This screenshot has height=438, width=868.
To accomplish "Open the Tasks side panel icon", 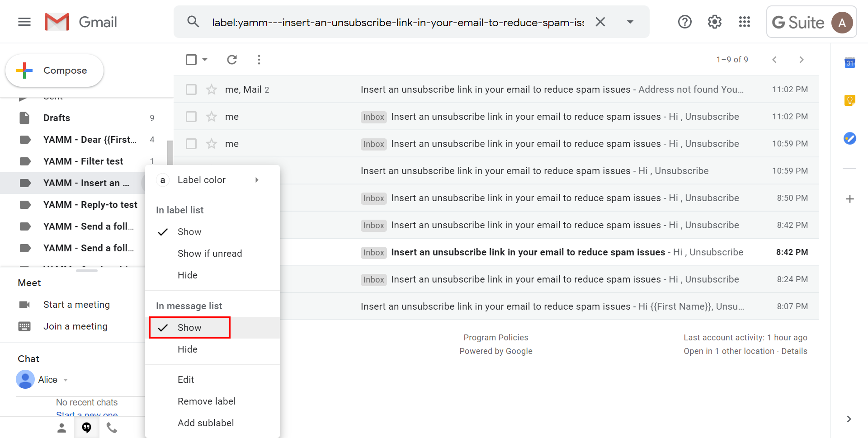I will tap(849, 138).
